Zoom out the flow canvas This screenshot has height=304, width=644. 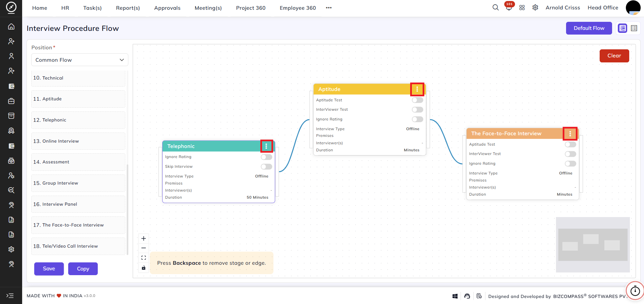pos(143,248)
